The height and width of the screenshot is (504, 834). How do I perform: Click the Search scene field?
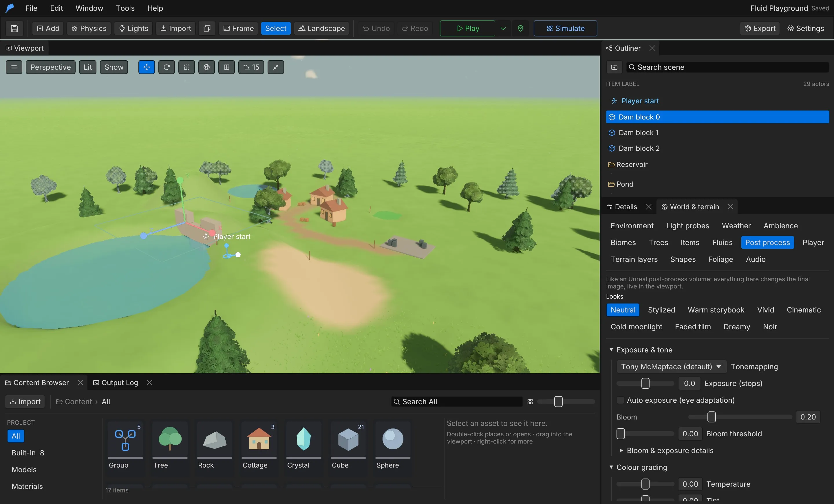[x=728, y=67]
